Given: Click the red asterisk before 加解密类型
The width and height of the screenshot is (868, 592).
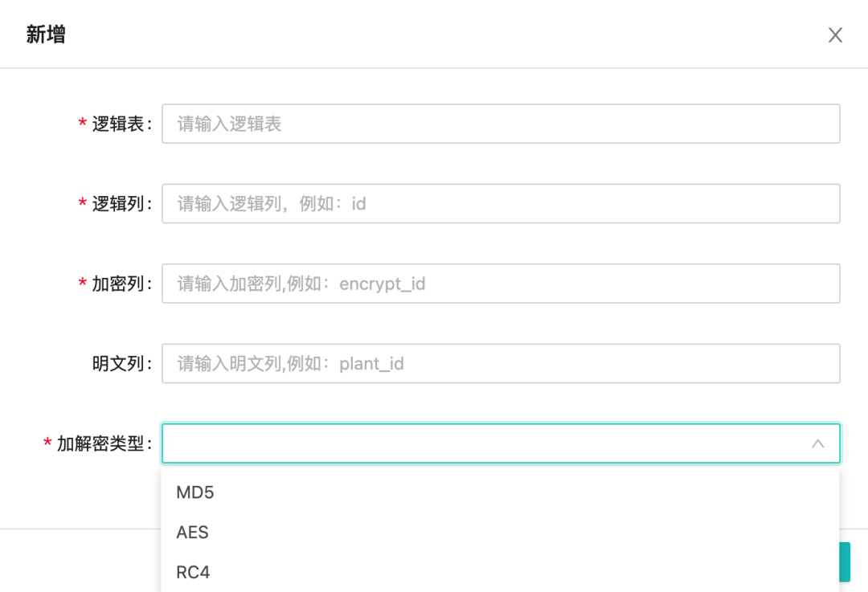Looking at the screenshot, I should (47, 444).
